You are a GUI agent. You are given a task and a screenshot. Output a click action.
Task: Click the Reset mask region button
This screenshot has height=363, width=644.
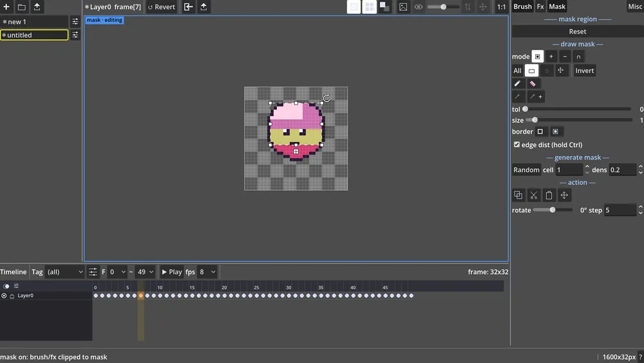click(x=578, y=32)
